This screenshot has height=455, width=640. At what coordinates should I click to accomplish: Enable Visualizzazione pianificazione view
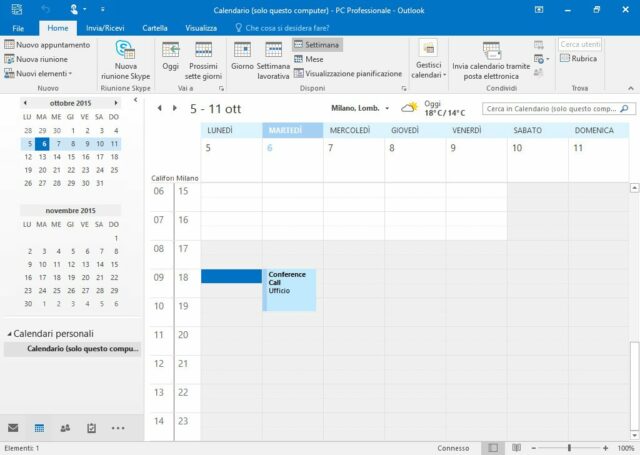click(348, 73)
